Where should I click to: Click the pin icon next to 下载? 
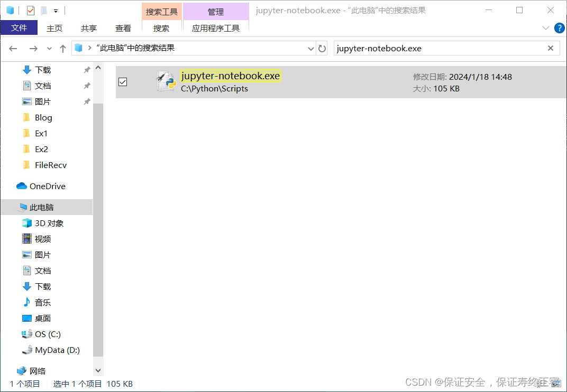[87, 70]
